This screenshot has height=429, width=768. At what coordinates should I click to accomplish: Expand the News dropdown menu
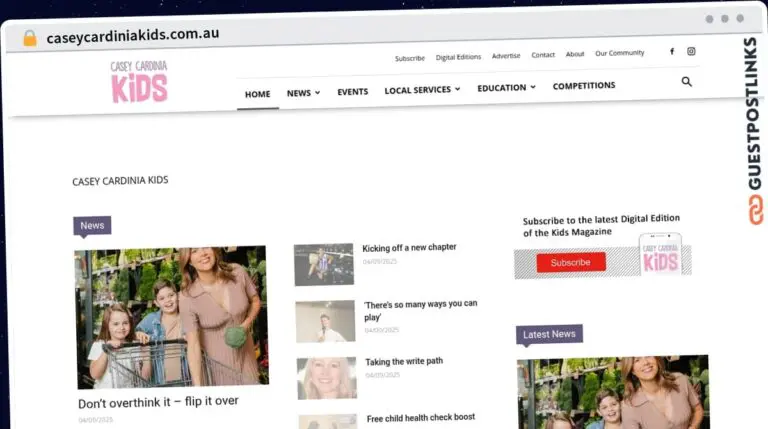coord(303,92)
